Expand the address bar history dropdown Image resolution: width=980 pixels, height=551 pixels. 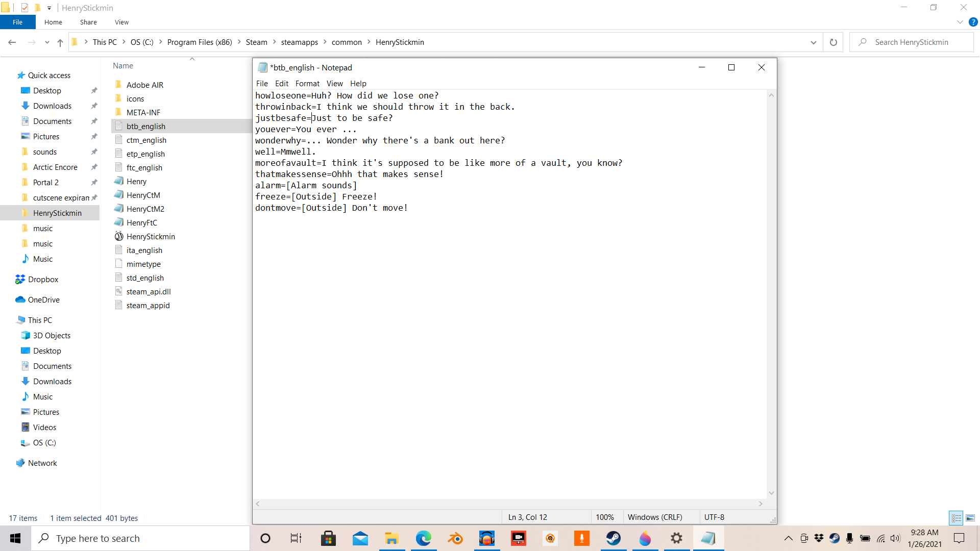coord(813,42)
